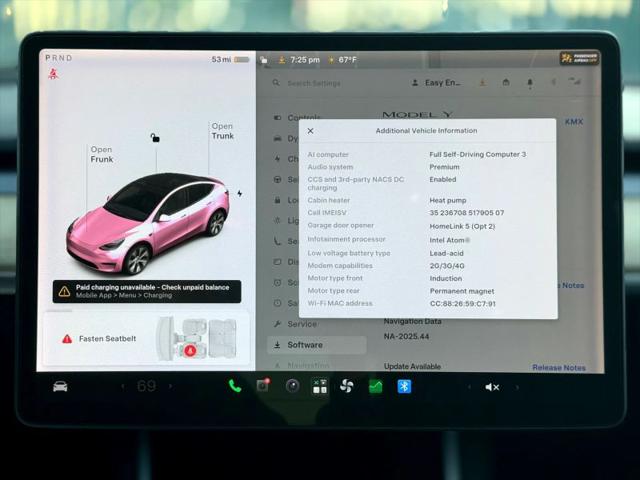Increase cabin temperature from 69
640x480 pixels.
171,386
